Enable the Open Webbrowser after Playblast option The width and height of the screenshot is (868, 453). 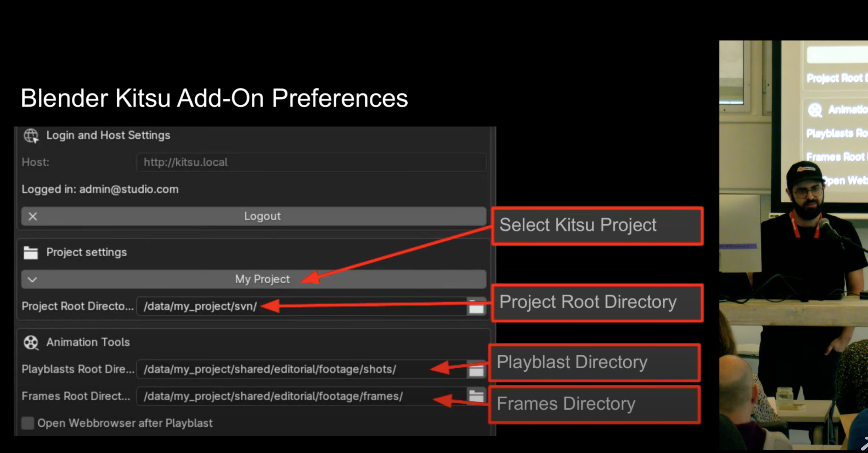pos(27,423)
